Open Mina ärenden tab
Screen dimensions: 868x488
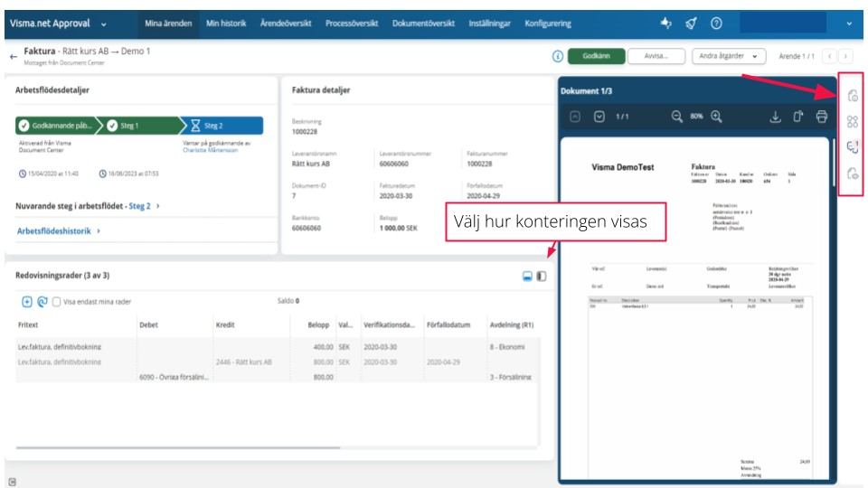tap(168, 23)
